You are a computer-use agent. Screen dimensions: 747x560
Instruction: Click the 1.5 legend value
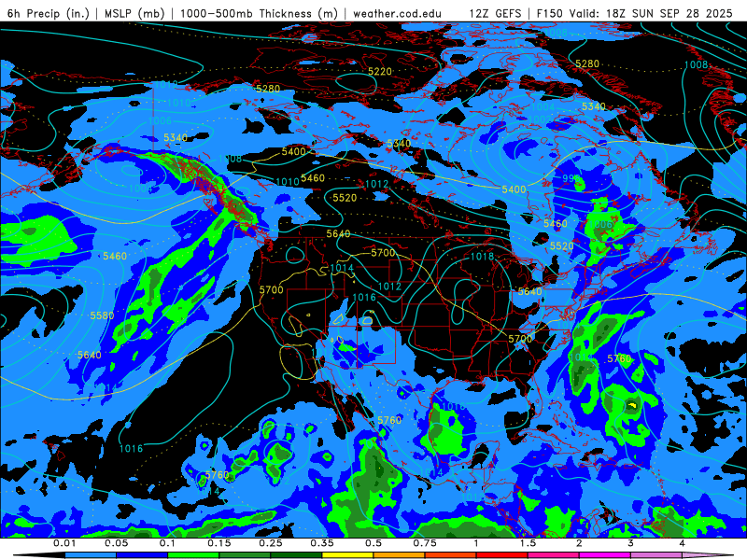pos(528,543)
